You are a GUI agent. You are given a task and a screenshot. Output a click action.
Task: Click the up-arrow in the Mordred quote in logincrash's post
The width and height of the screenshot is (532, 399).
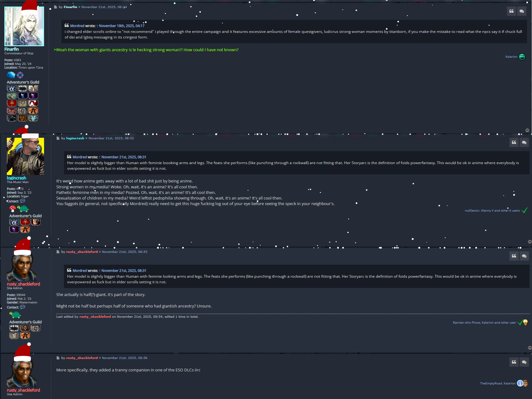point(100,157)
